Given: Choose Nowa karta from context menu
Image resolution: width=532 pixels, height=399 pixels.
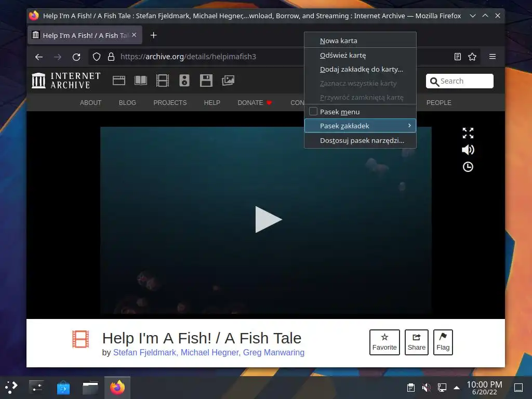Looking at the screenshot, I should [361, 41].
